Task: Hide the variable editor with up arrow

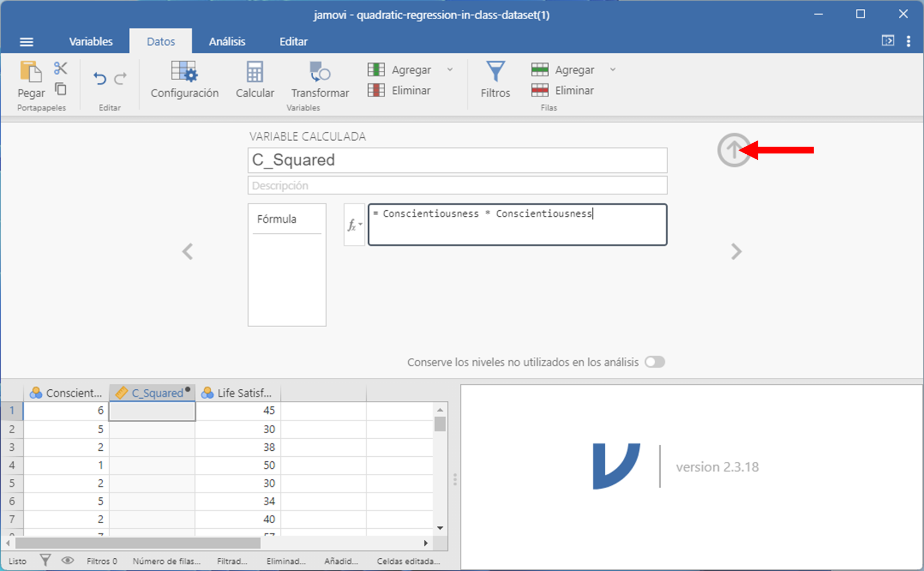Action: pyautogui.click(x=733, y=150)
